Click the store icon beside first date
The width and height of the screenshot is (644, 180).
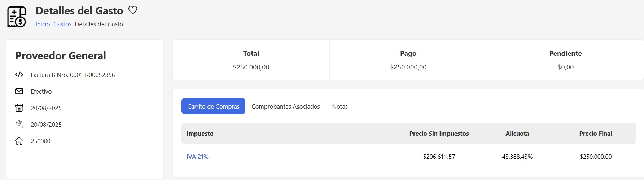tap(19, 108)
